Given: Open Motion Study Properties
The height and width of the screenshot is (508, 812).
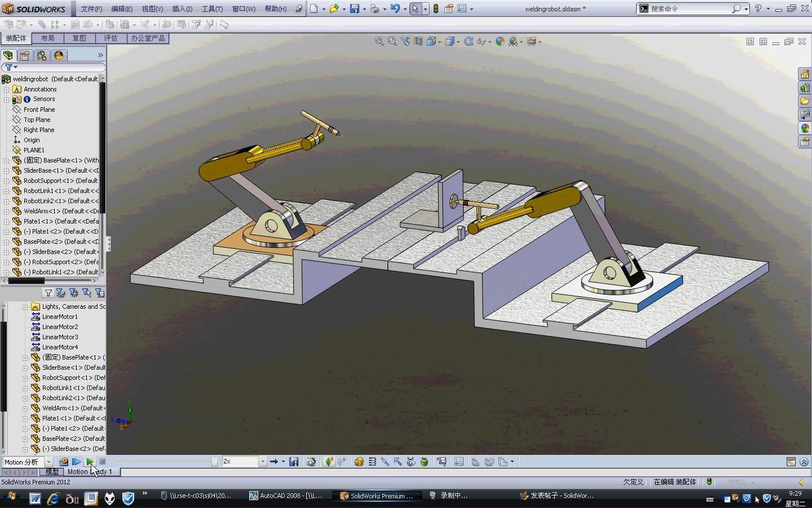Looking at the screenshot, I should [459, 462].
